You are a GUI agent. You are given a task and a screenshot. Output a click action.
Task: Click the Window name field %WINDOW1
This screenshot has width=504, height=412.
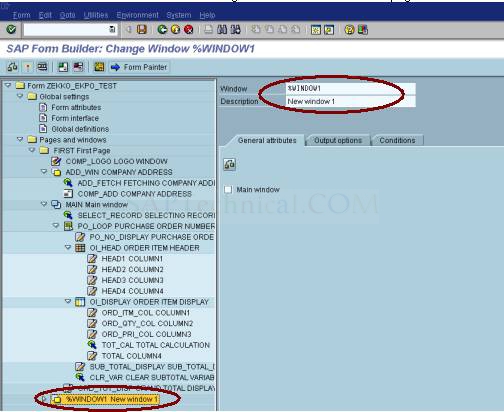350,89
